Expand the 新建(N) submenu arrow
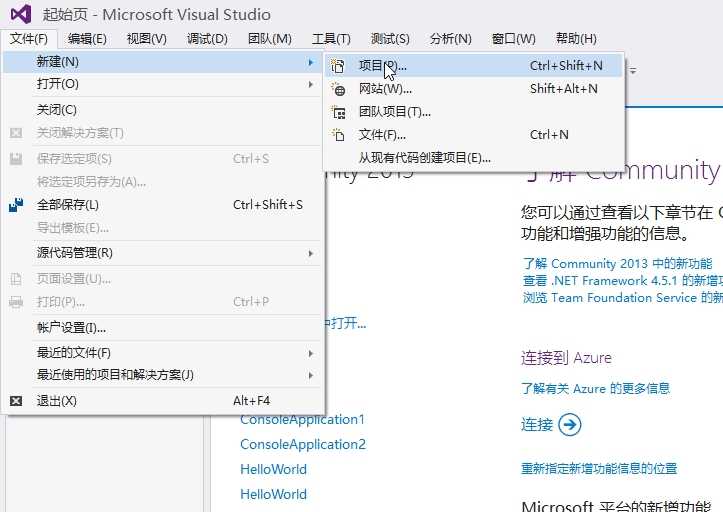723x512 pixels. tap(311, 62)
